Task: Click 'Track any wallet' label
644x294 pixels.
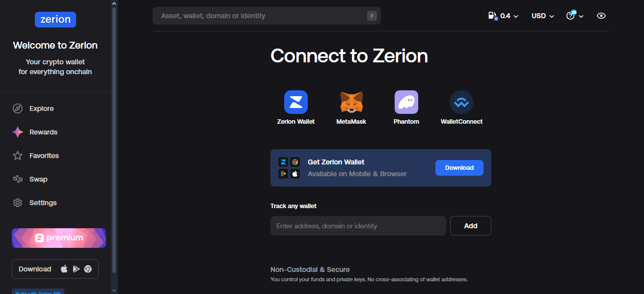Action: pyautogui.click(x=294, y=206)
